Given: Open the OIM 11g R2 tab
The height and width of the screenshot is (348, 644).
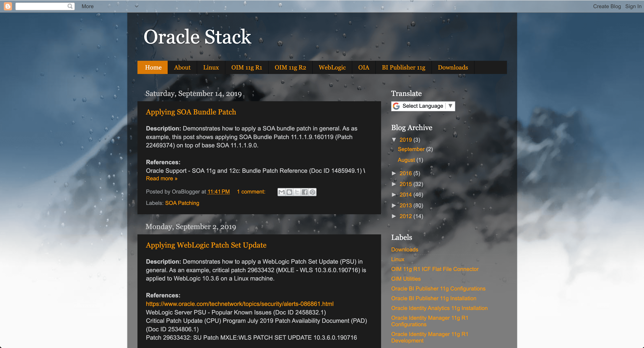Looking at the screenshot, I should 290,67.
